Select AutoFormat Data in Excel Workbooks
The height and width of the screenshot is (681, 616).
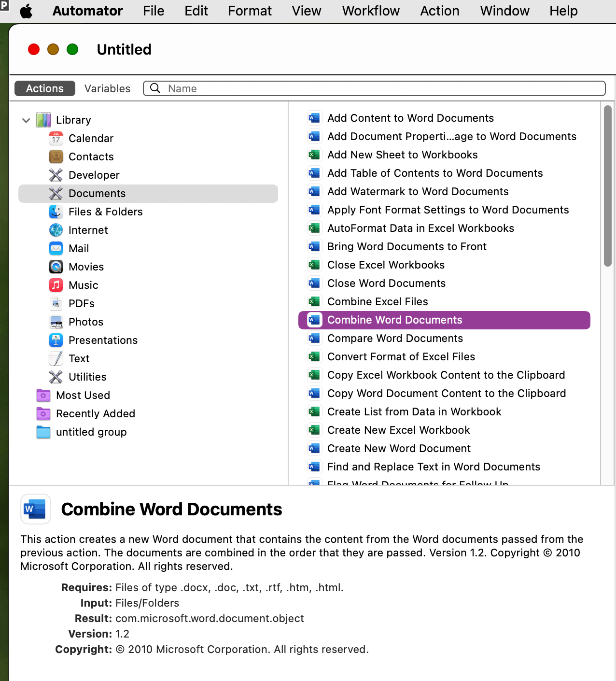click(x=420, y=228)
